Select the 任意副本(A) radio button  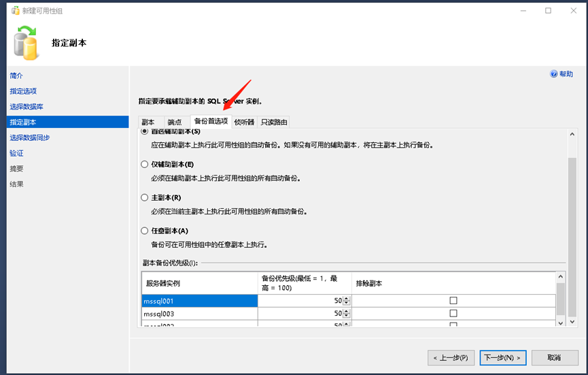(x=144, y=231)
